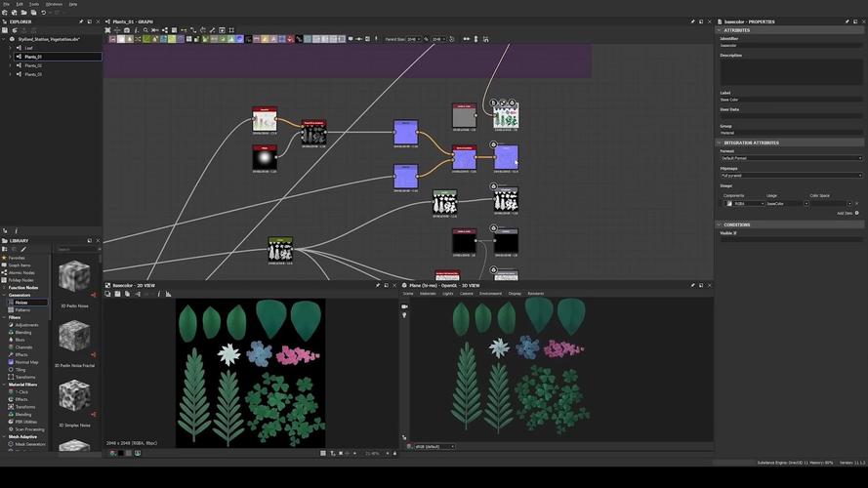Click the magnifier search icon in graph toolbar
The image size is (868, 488).
pos(145,30)
